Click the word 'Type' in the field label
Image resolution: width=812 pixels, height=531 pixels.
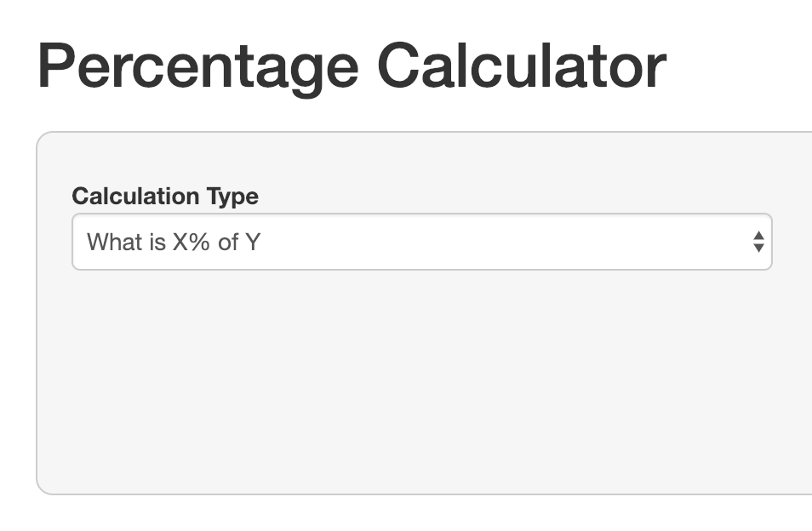[x=232, y=197]
